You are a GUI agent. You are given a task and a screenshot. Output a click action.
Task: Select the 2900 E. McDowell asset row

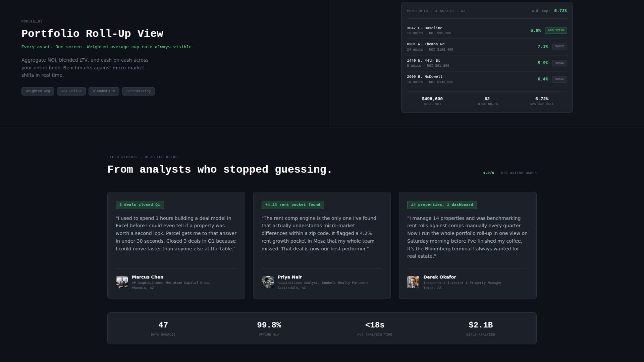pyautogui.click(x=463, y=79)
